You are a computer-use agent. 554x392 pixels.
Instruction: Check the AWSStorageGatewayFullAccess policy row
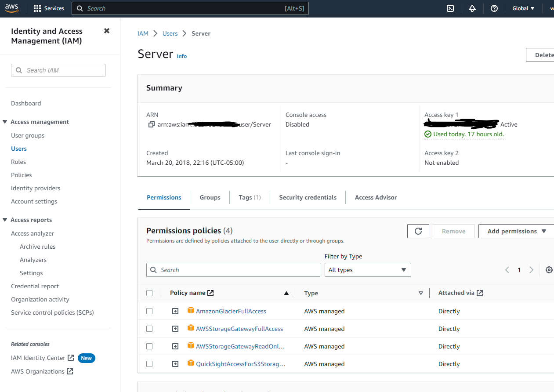coord(149,329)
